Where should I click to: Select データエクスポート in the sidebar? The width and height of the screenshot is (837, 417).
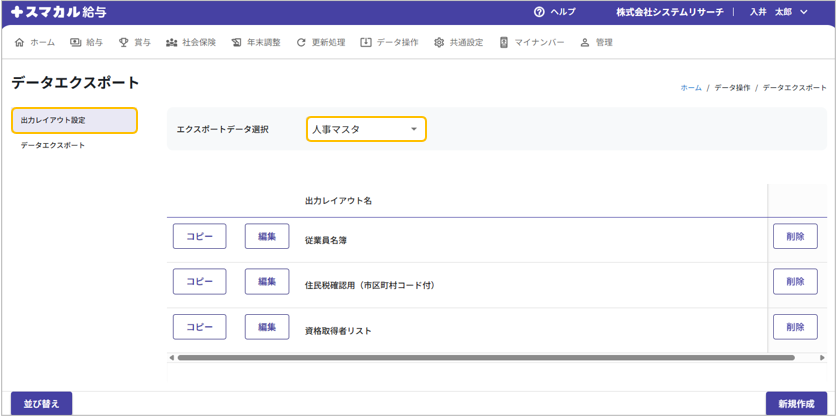click(x=53, y=145)
